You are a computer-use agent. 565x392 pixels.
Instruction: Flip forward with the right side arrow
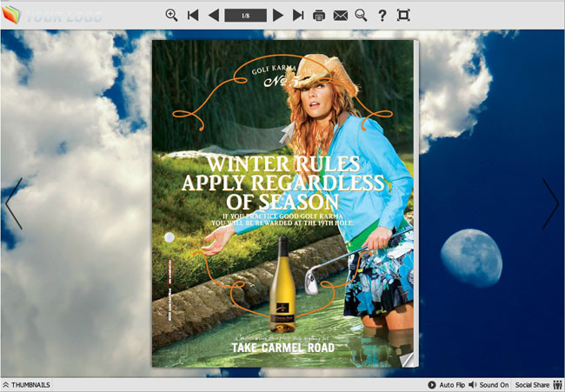551,203
